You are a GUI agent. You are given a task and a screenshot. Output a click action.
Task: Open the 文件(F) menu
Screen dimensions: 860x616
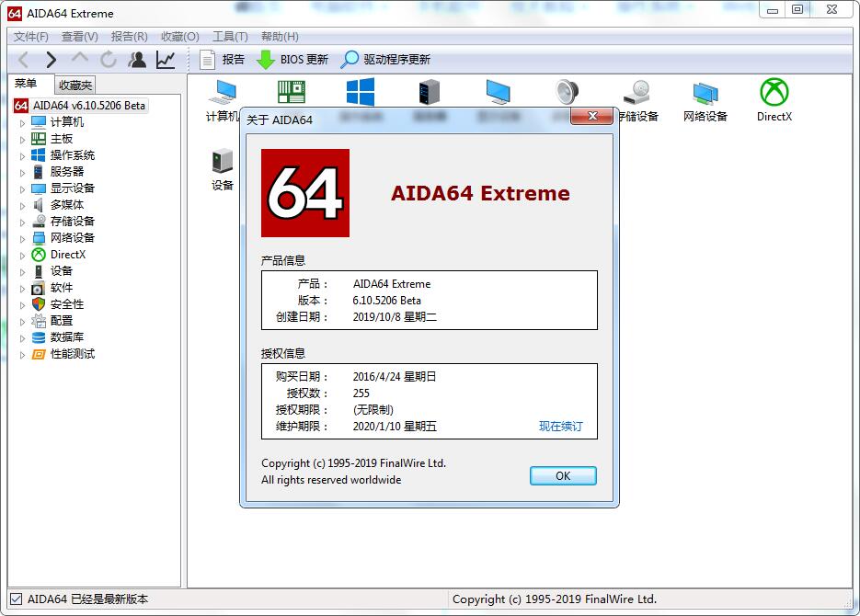[30, 37]
